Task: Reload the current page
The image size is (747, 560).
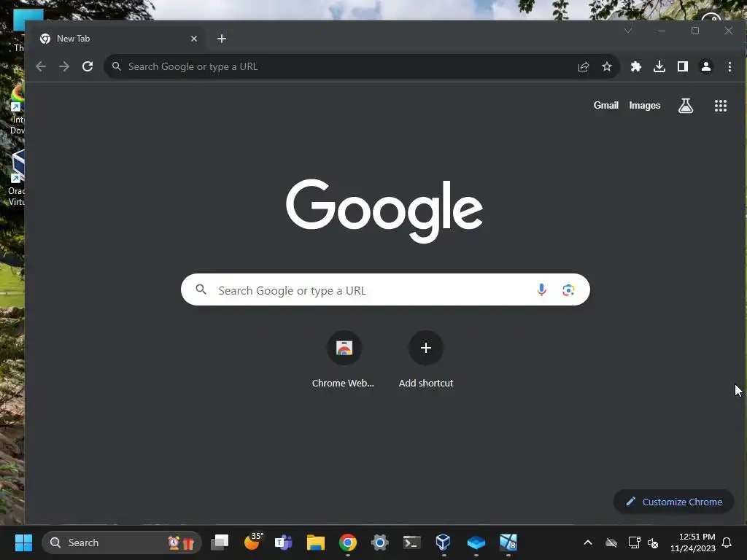Action: pyautogui.click(x=88, y=66)
